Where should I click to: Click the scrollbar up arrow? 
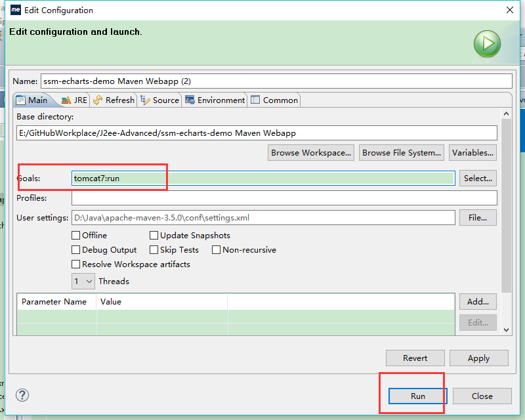point(506,114)
